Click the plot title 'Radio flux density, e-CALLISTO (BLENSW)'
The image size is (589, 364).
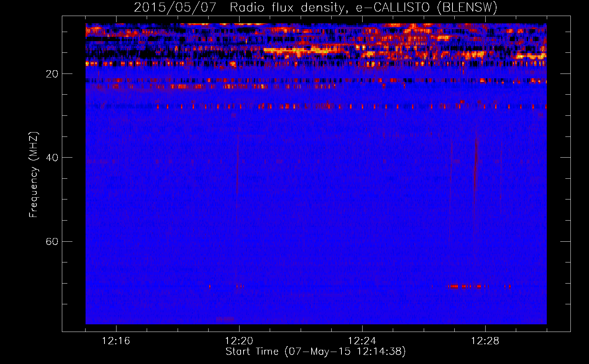tap(363, 8)
